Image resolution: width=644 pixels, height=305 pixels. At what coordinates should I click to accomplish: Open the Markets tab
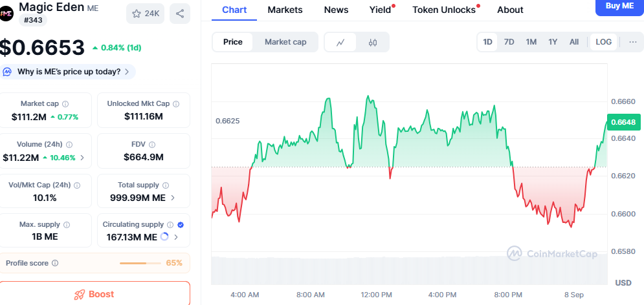click(x=284, y=10)
